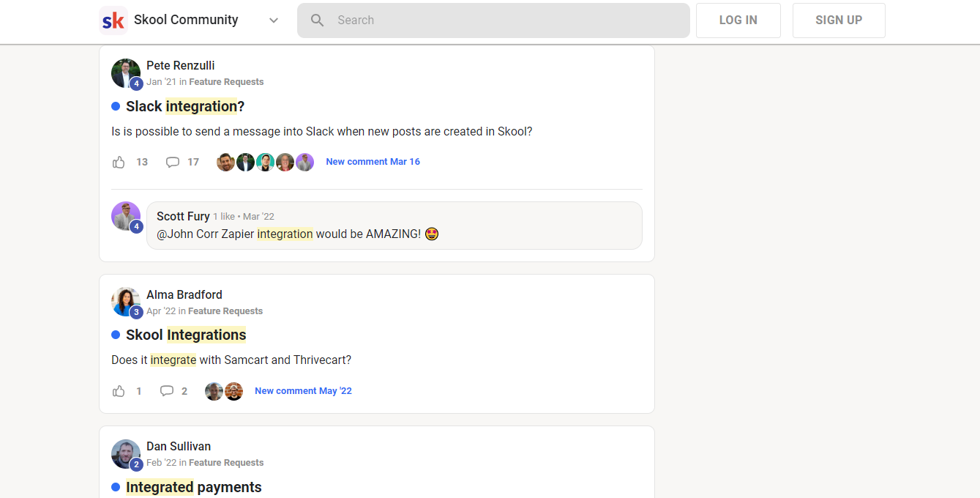Screen dimensions: 980x498
Task: Click 'New comment Mar 16' link
Action: click(x=373, y=162)
